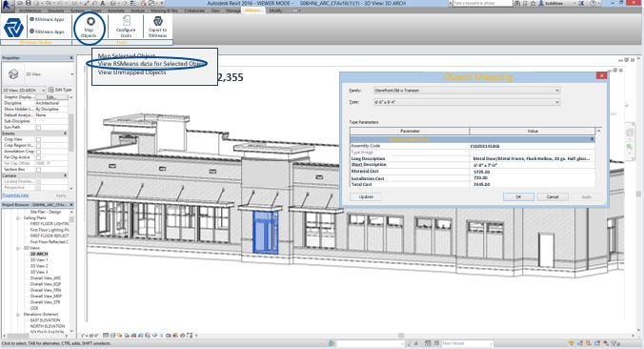Toggle the Sun Path checkbox
This screenshot has height=349, width=644.
39,128
